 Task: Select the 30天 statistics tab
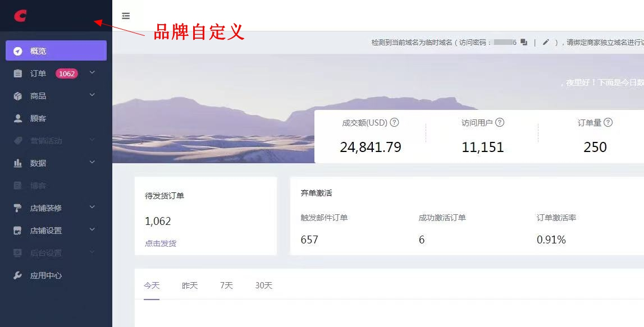pyautogui.click(x=263, y=285)
